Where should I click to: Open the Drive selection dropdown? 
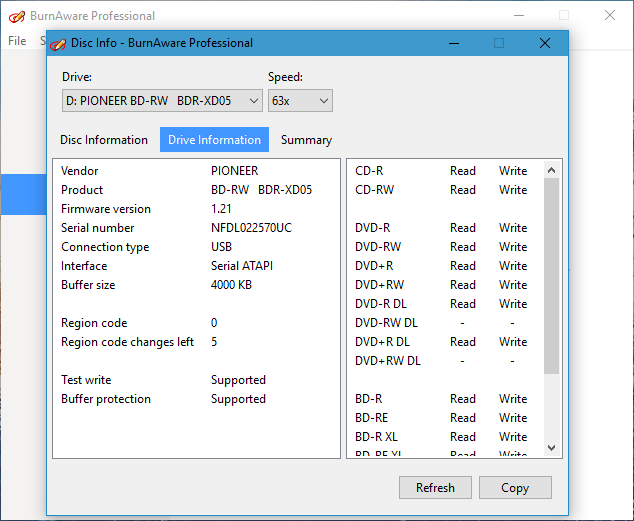pyautogui.click(x=162, y=101)
